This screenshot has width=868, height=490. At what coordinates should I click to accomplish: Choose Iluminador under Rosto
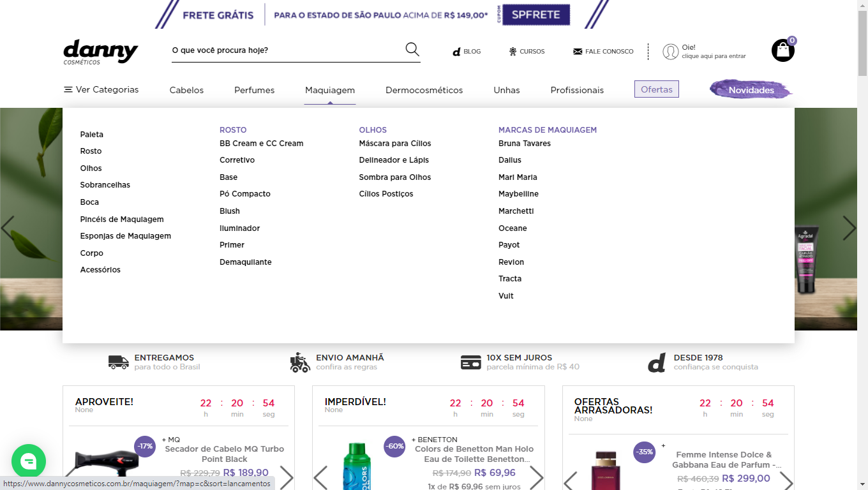point(240,228)
